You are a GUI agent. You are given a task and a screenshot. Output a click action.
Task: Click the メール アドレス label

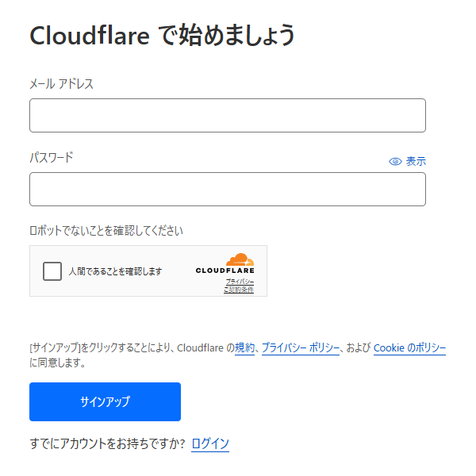pyautogui.click(x=61, y=84)
